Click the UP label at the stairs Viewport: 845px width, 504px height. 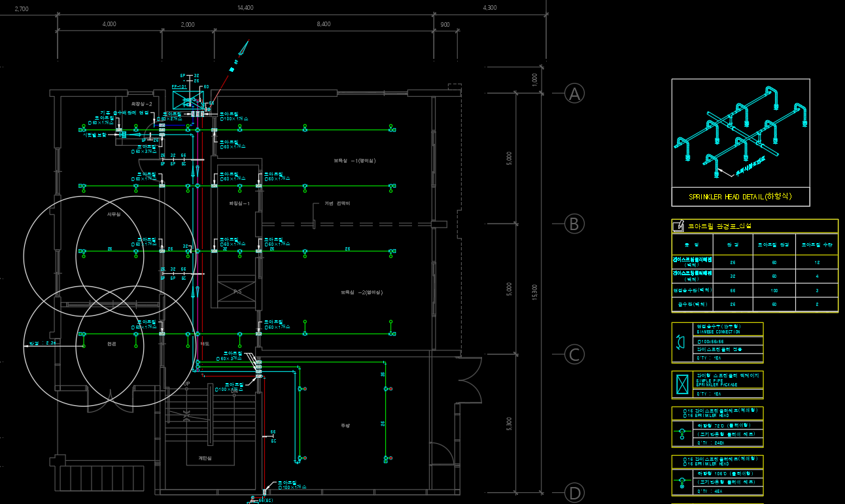click(x=187, y=384)
